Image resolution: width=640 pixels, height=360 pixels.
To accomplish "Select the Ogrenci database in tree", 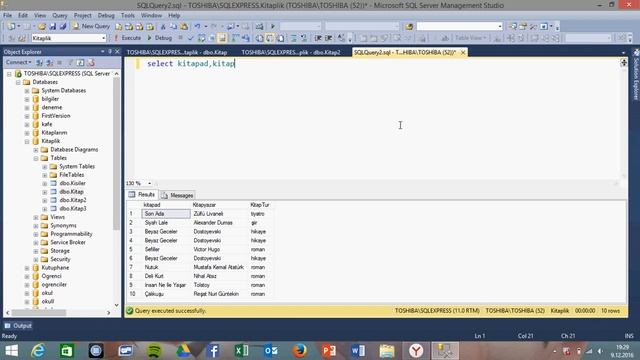I will tap(51, 276).
